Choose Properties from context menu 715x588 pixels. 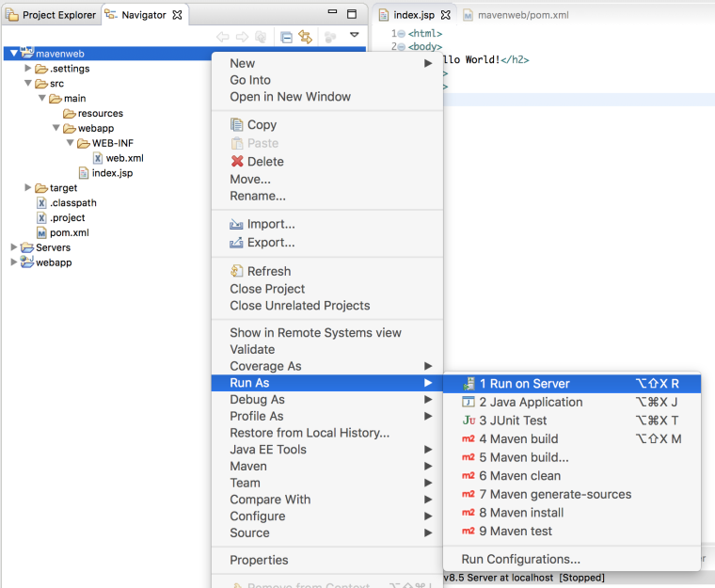327,560
